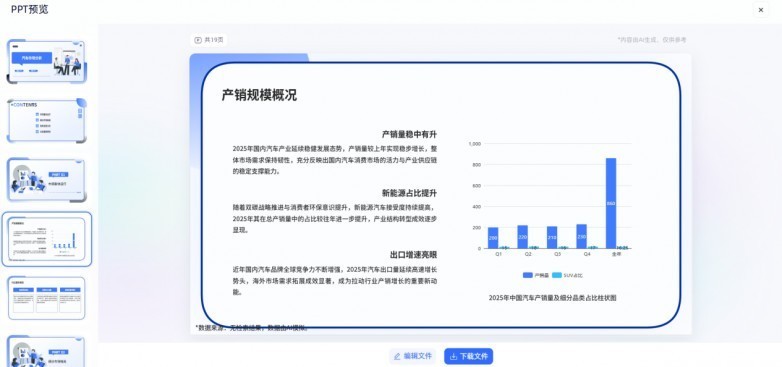
Task: Click the 产销量稳中有升 heading
Action: tap(409, 135)
